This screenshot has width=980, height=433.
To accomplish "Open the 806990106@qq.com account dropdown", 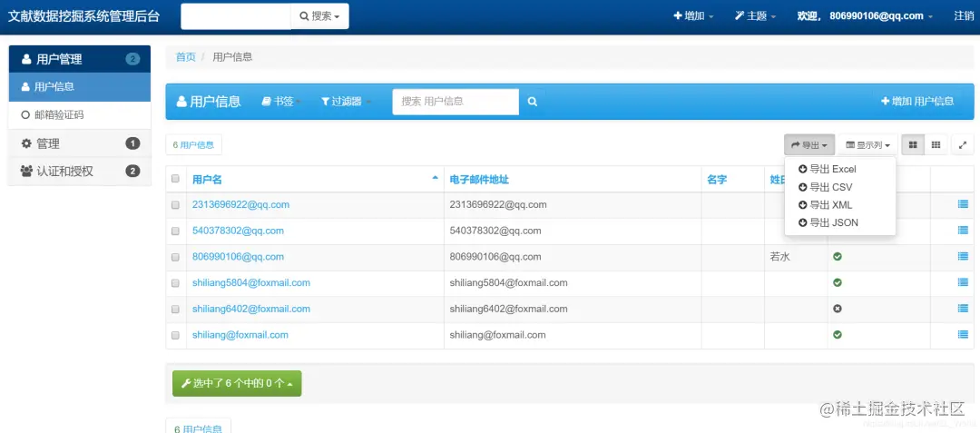I will [x=865, y=16].
